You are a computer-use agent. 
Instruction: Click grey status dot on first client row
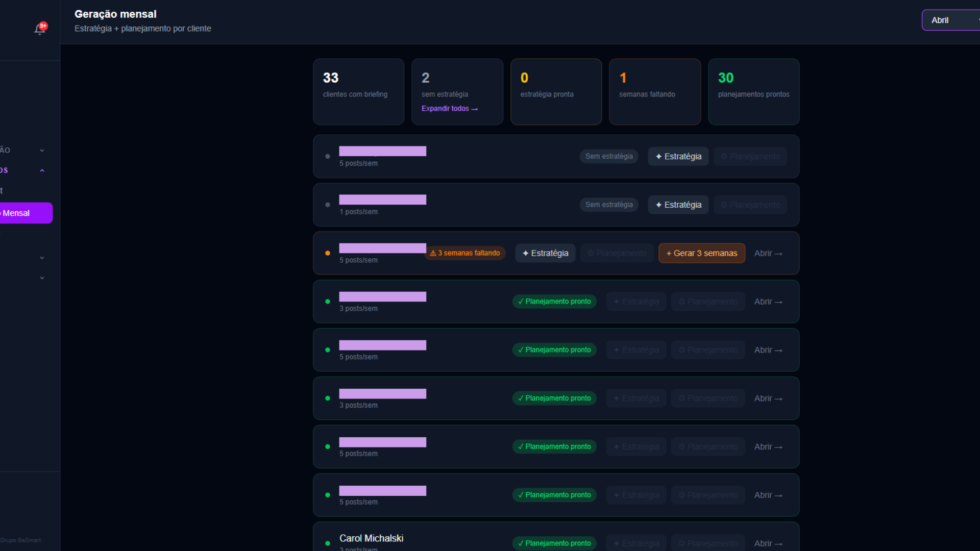coord(328,157)
